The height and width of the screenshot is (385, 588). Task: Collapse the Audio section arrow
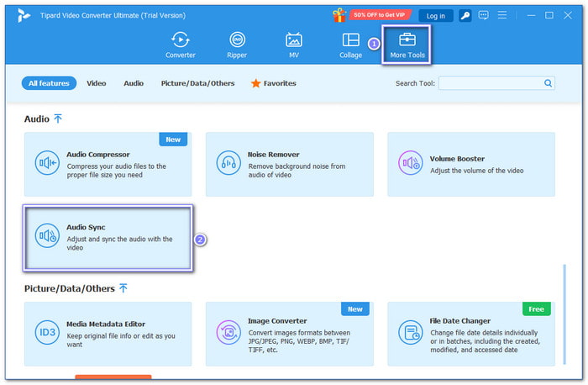[58, 119]
